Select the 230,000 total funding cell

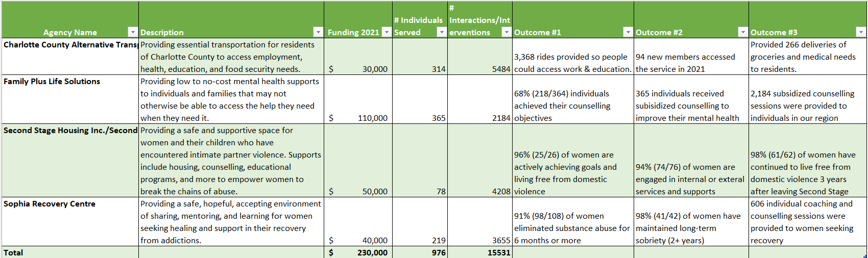[358, 252]
